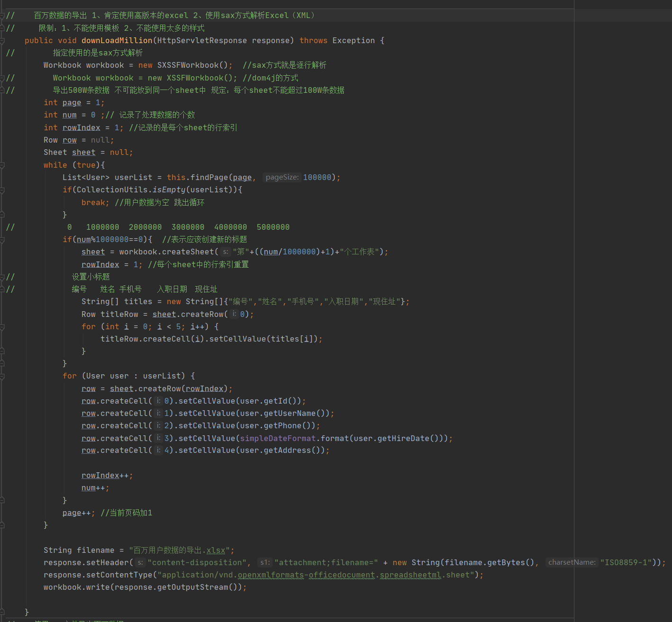Viewport: 672px width, 622px height.
Task: Click the i: hint in sheet.createRow(0)
Action: pos(234,314)
